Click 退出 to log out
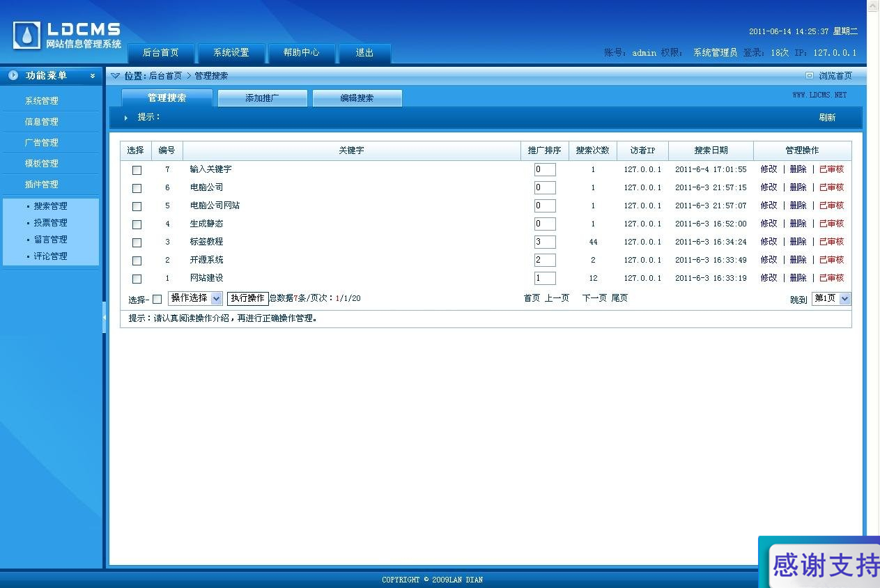This screenshot has width=880, height=588. [x=364, y=53]
